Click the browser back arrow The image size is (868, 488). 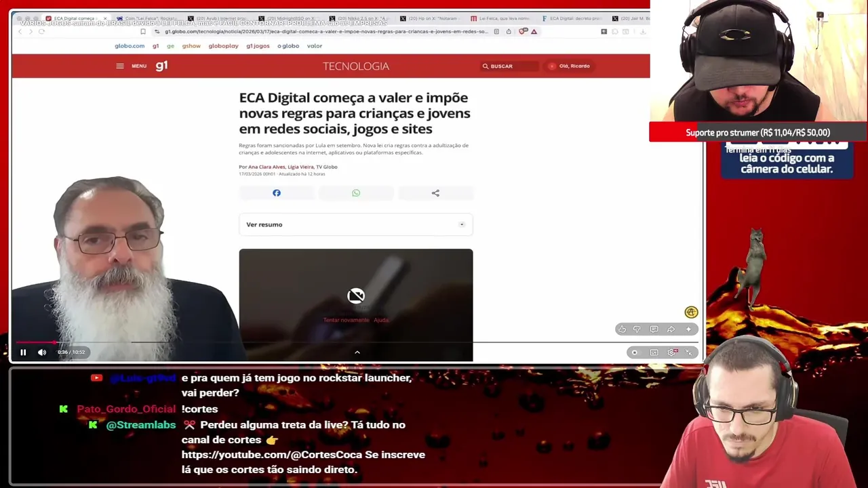click(x=20, y=31)
